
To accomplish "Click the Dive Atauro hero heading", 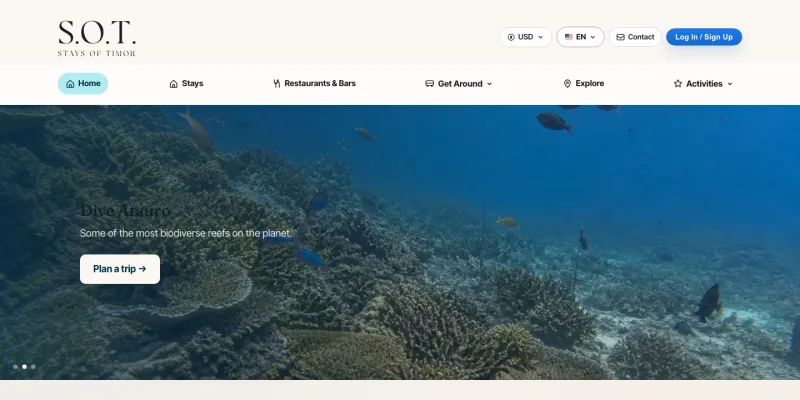I will 126,211.
